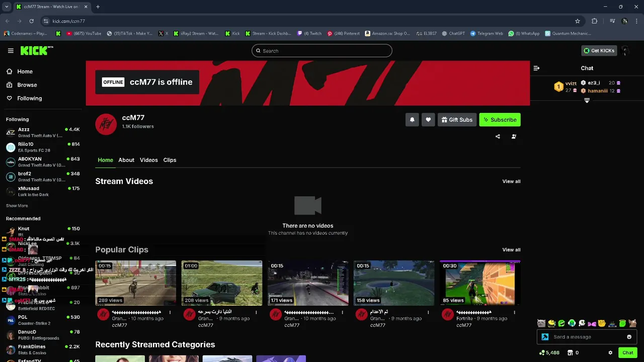644x362 pixels.
Task: Open Knut recommended channel
Action: pos(42,231)
